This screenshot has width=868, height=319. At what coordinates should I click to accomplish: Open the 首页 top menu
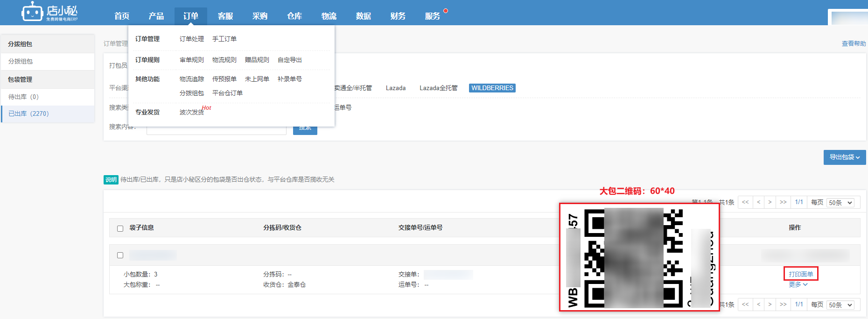point(122,16)
